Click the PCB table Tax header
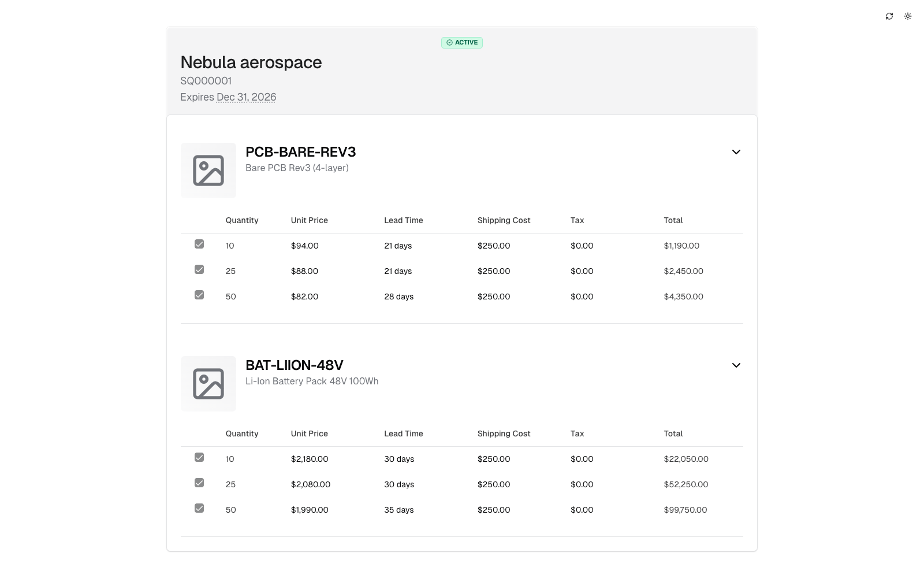 [577, 220]
